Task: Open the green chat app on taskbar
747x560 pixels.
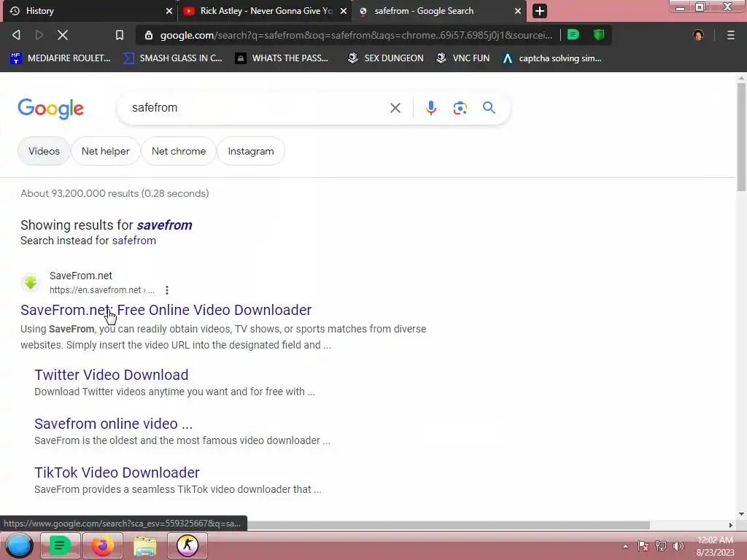Action: (60, 545)
